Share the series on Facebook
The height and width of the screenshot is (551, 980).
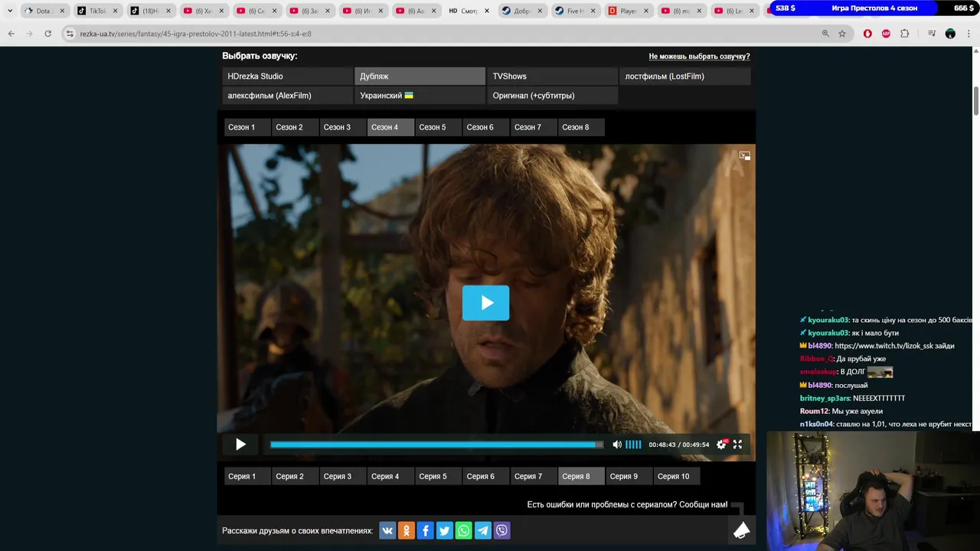point(426,530)
